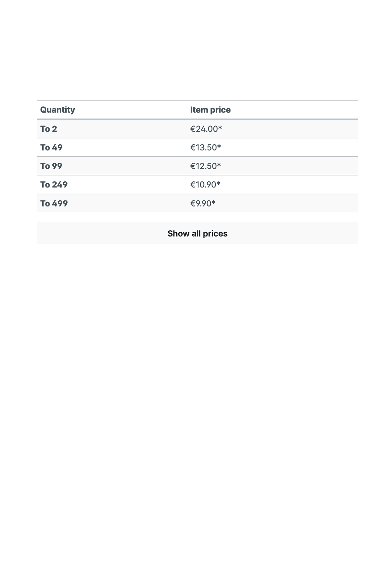Click the asterisk after €13.50

click(219, 146)
